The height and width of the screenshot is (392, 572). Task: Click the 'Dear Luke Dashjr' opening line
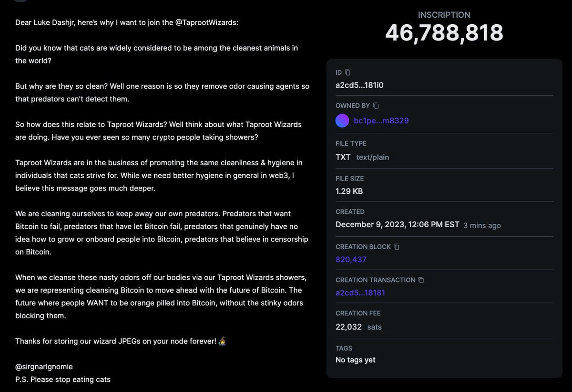pos(127,22)
